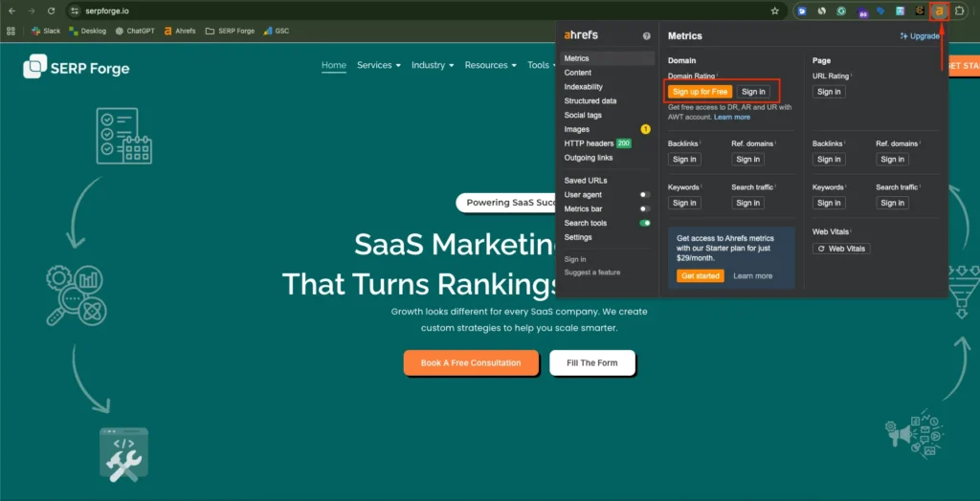Click the purple 80 badge extension icon
Viewport: 980px width, 501px height.
point(862,11)
